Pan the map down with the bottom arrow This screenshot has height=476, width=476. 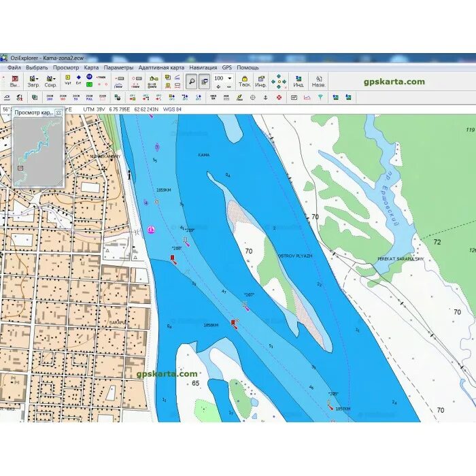tap(279, 87)
